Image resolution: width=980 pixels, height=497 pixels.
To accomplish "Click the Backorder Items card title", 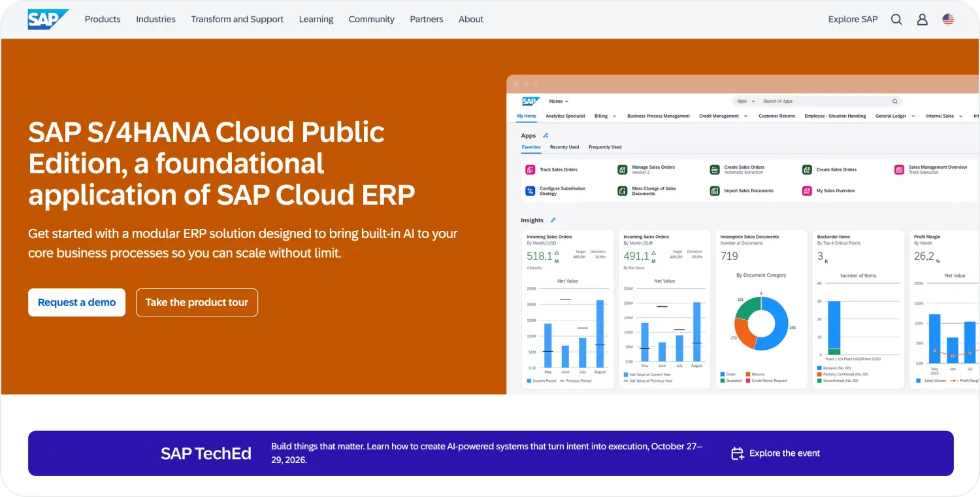I will (834, 237).
